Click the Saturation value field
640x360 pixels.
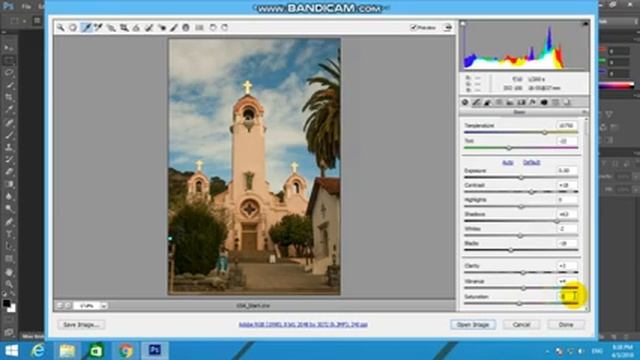pos(567,297)
